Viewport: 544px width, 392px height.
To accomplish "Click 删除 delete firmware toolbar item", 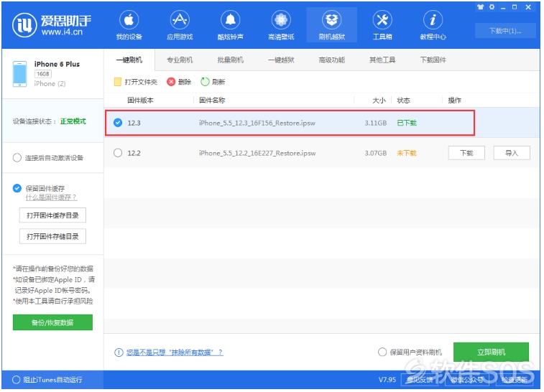I will point(179,82).
